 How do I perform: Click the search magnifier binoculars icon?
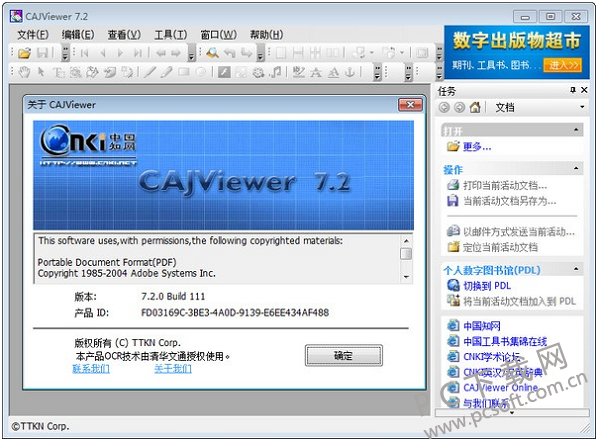tap(212, 53)
